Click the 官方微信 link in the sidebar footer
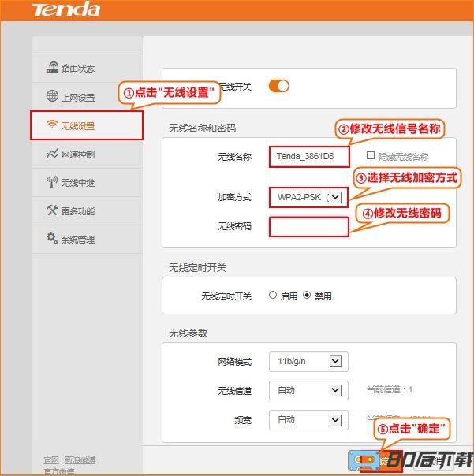474x476 pixels. [59, 472]
